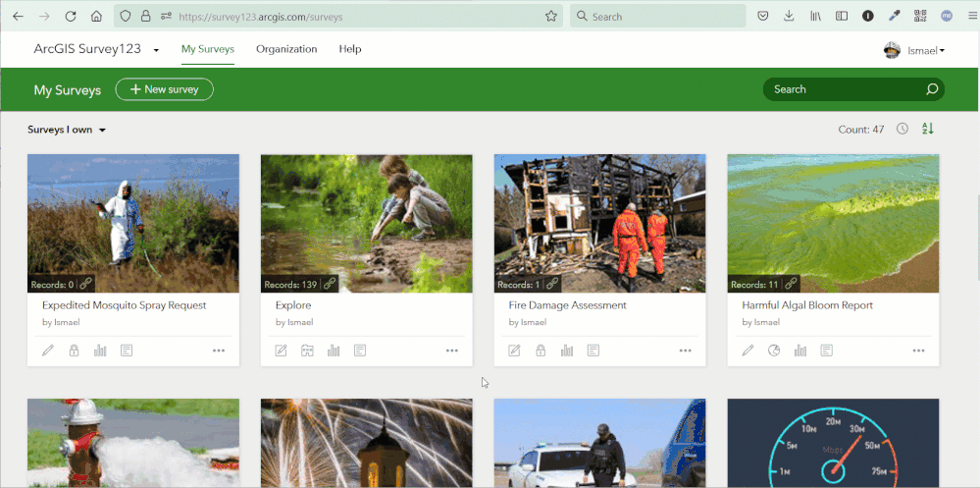Open the browser eyedropper color picker extension
Image resolution: width=980 pixels, height=488 pixels.
(x=895, y=17)
